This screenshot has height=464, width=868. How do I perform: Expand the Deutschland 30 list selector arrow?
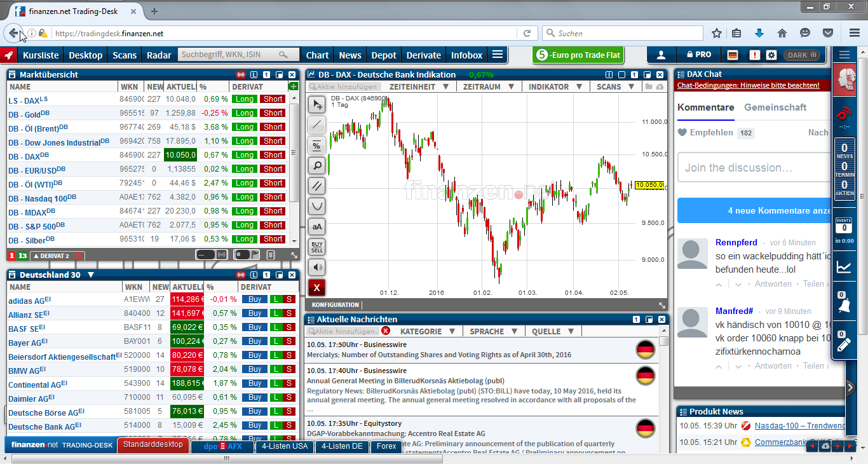[x=91, y=275]
